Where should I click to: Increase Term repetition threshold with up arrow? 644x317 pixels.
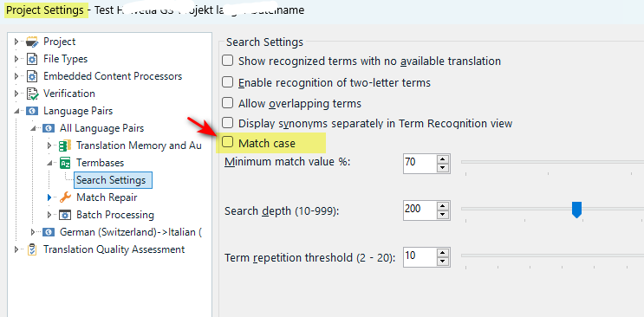click(442, 253)
